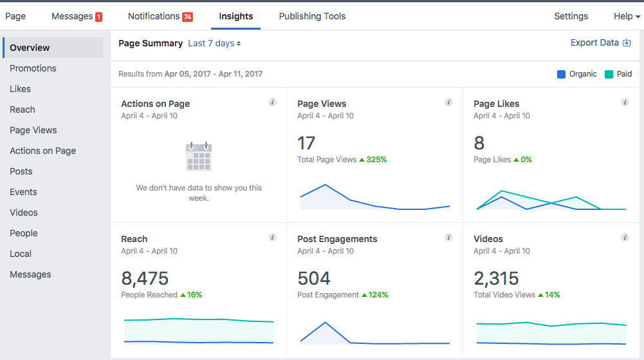Screen dimensions: 644x360
Task: Click the 8,475 People Reached number
Action: [145, 278]
